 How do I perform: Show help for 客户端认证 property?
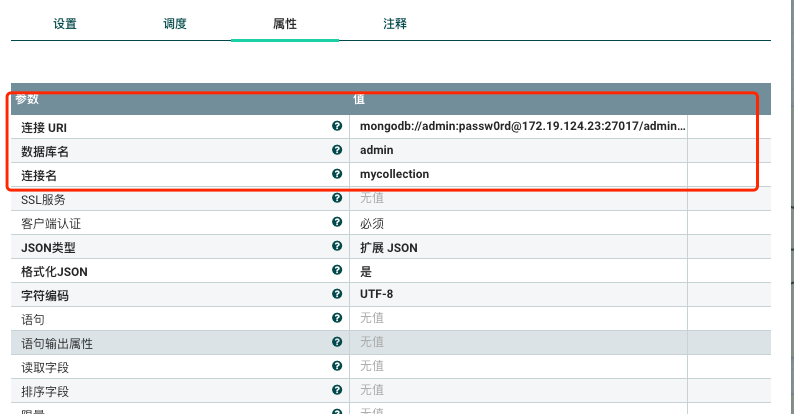click(x=337, y=222)
